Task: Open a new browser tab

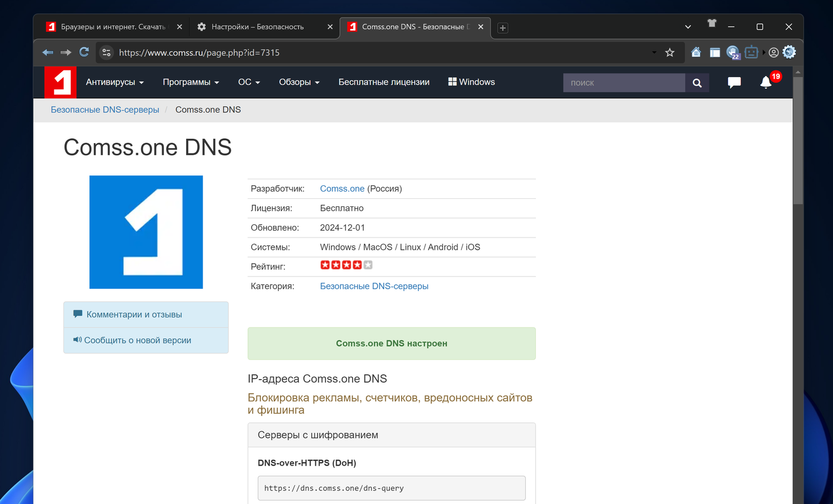Action: 503,28
